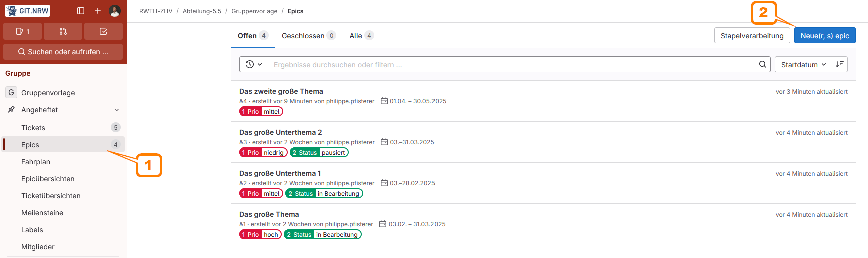Click calendar icon of Das zweite große Thema
The height and width of the screenshot is (258, 868).
[x=384, y=101]
